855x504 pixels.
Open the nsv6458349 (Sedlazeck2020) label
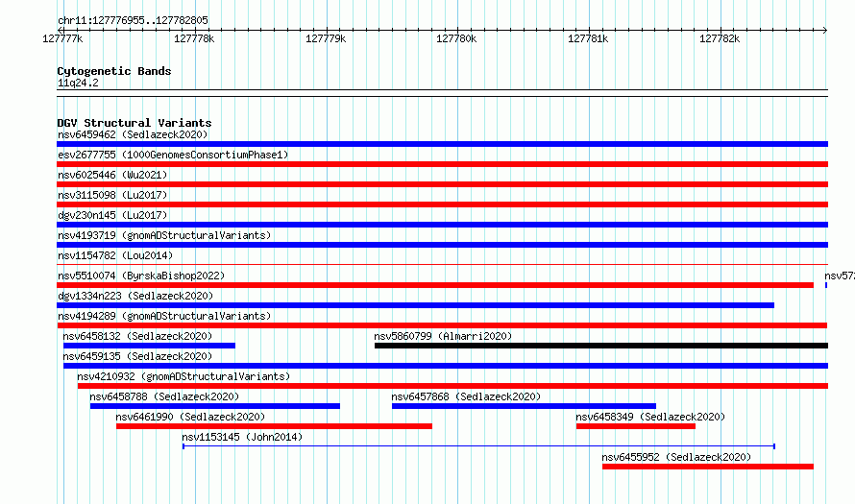(x=650, y=417)
